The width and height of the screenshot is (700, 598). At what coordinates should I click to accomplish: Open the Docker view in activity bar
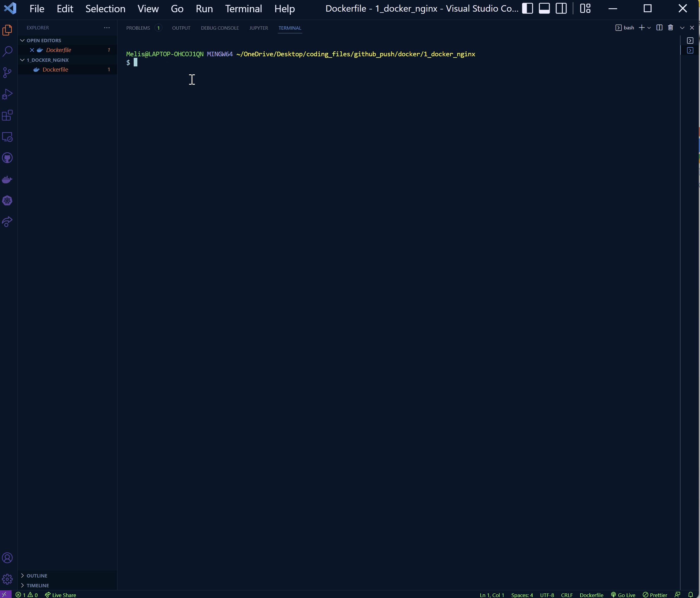point(7,179)
